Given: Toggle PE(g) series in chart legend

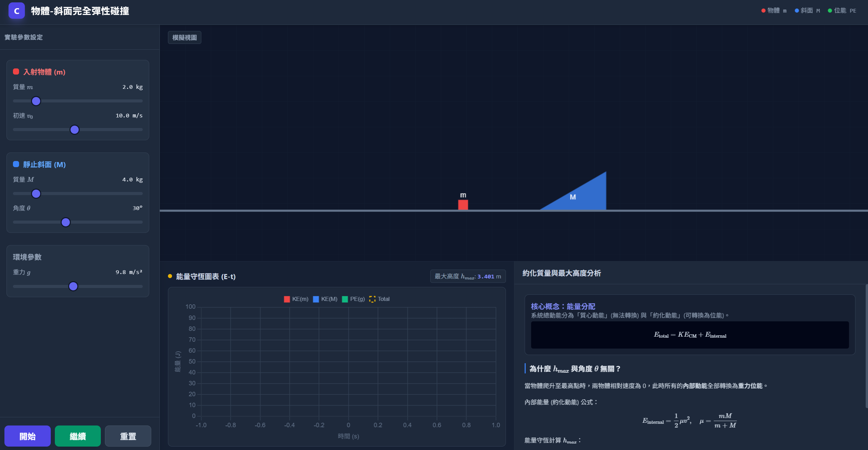Looking at the screenshot, I should tap(353, 299).
